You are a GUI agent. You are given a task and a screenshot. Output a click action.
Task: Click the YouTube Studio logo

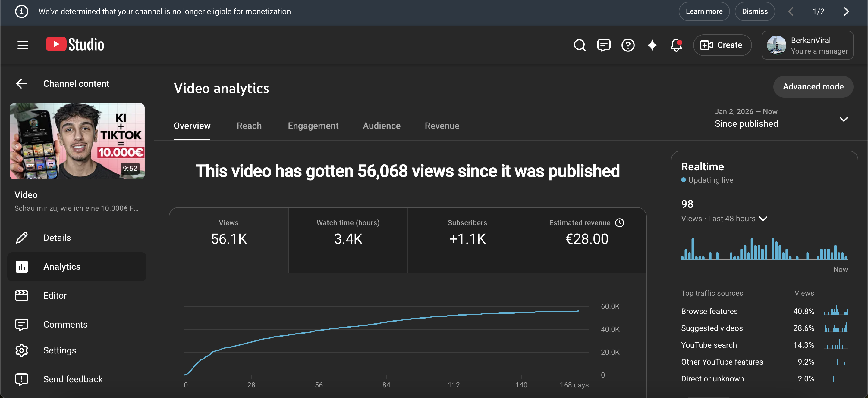tap(75, 45)
